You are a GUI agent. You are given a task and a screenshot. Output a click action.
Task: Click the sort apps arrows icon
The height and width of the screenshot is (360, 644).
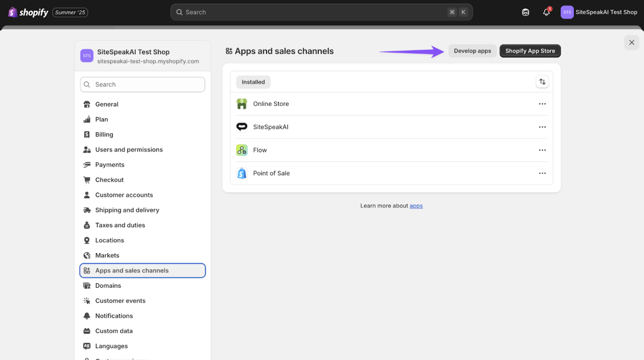[542, 82]
